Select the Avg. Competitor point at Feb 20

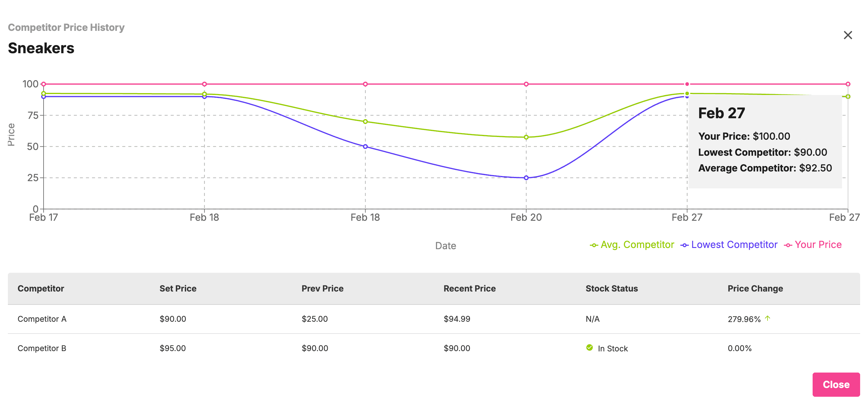click(526, 137)
